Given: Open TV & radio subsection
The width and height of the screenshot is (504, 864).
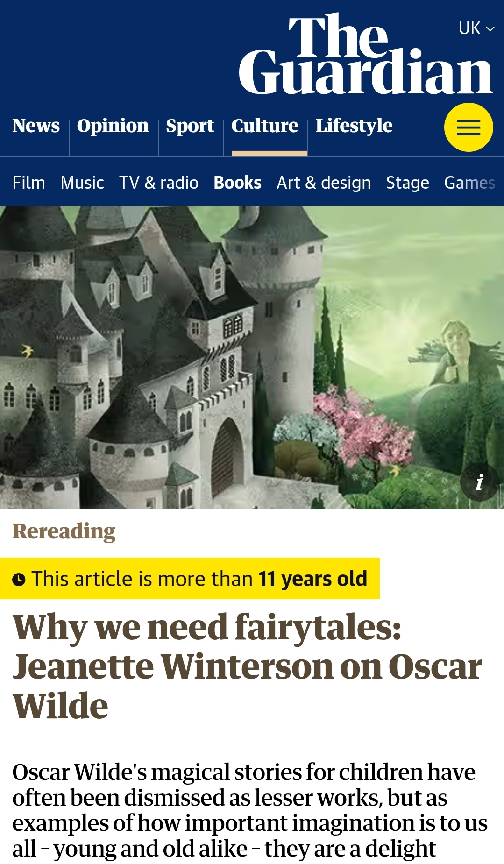Looking at the screenshot, I should click(159, 183).
